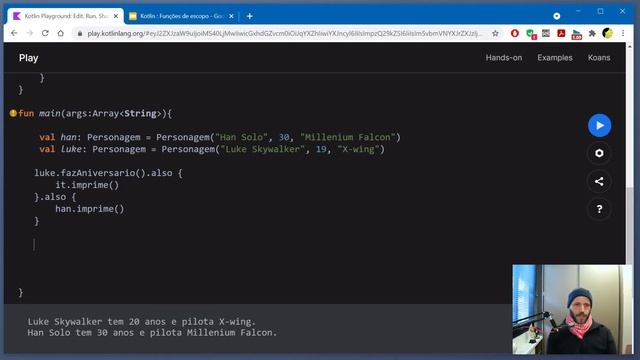
Task: Click the site lock icon in address bar
Action: (80, 33)
